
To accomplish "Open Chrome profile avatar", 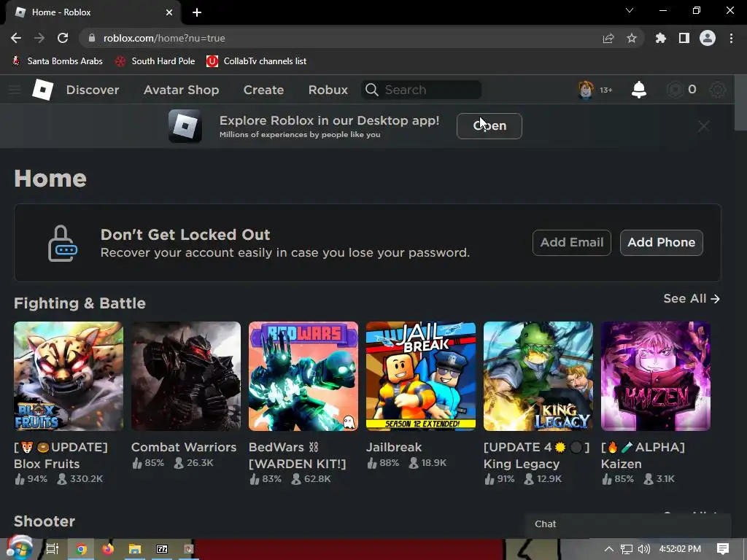I will tap(708, 38).
